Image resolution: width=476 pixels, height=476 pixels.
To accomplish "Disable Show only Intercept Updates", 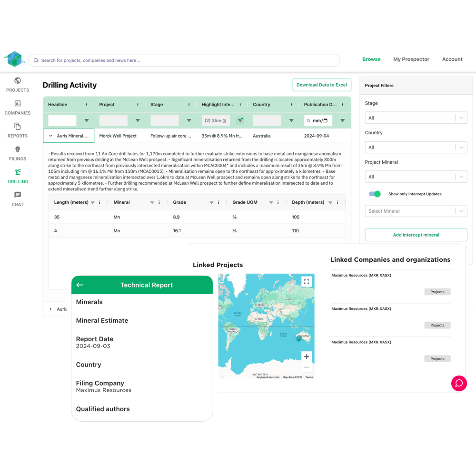I will pos(375,194).
